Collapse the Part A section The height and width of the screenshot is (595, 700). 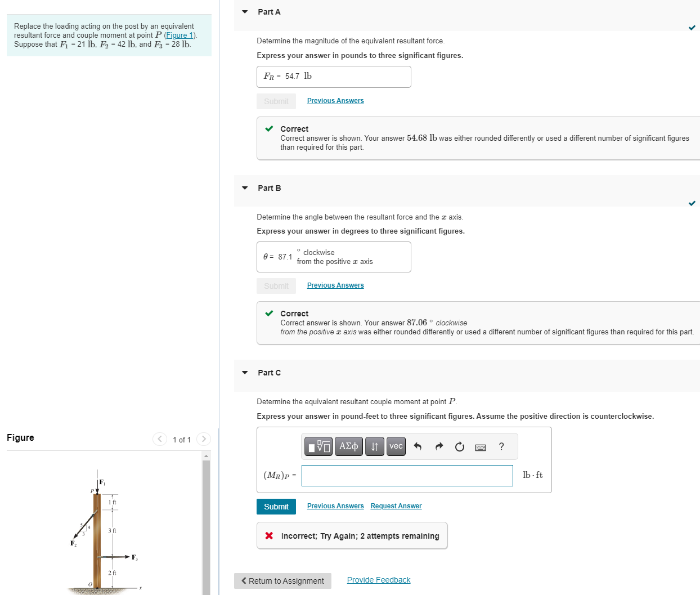pos(244,11)
